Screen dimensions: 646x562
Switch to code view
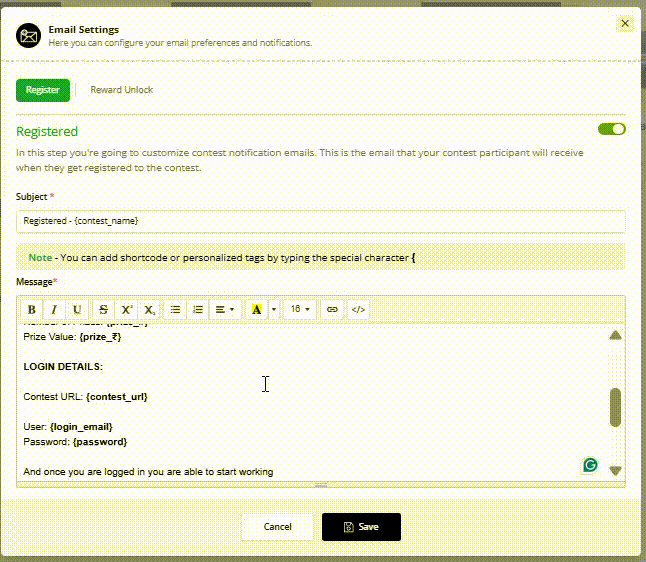click(358, 309)
